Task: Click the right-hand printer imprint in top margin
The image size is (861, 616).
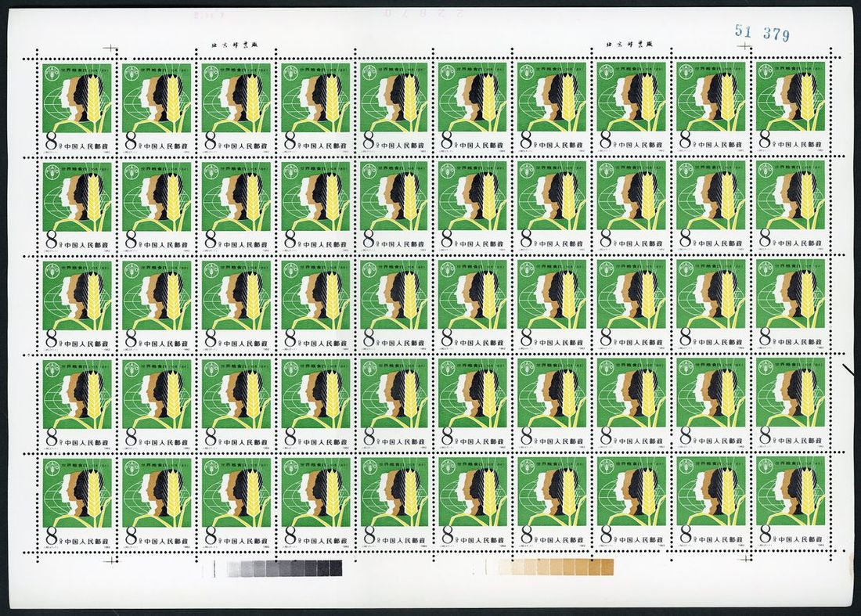Action: (629, 44)
